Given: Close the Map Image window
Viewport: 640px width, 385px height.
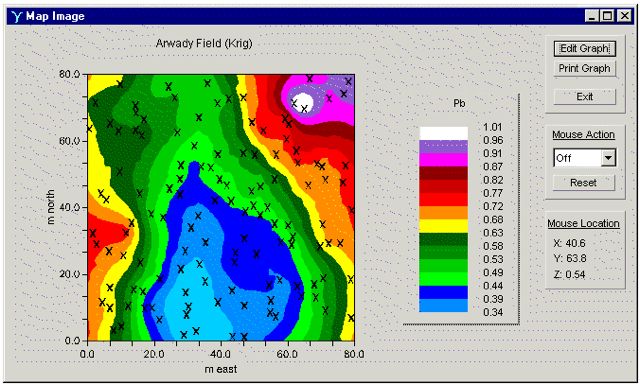Looking at the screenshot, I should point(624,16).
